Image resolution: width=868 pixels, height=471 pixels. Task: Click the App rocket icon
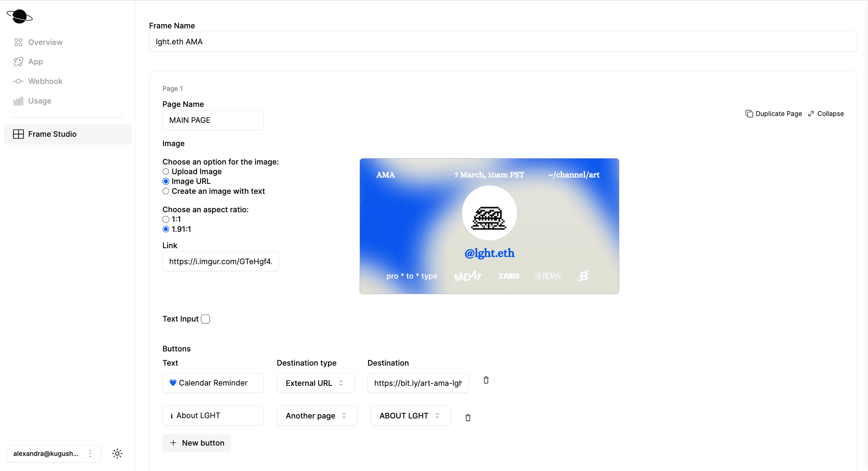18,62
